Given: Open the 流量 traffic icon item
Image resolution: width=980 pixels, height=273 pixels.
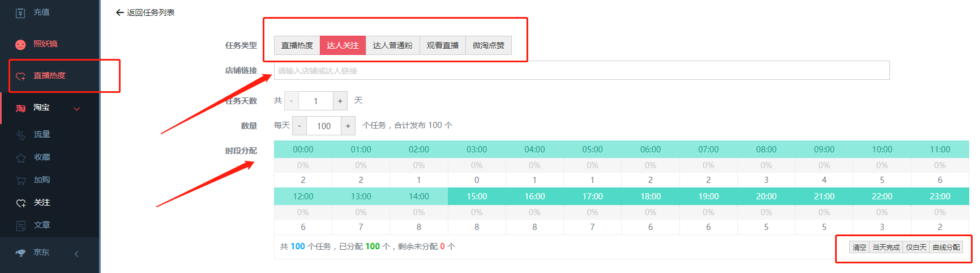Looking at the screenshot, I should [21, 135].
